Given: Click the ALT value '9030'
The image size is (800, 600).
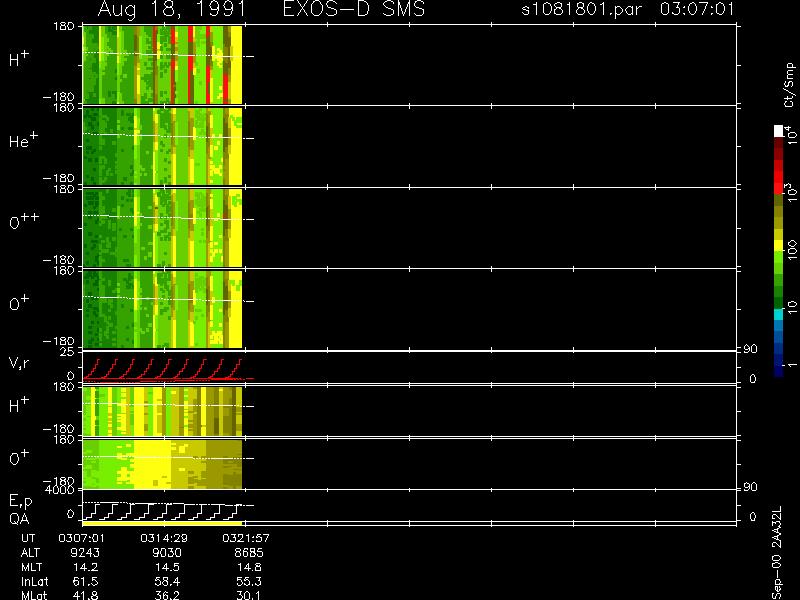Looking at the screenshot, I should point(167,553).
